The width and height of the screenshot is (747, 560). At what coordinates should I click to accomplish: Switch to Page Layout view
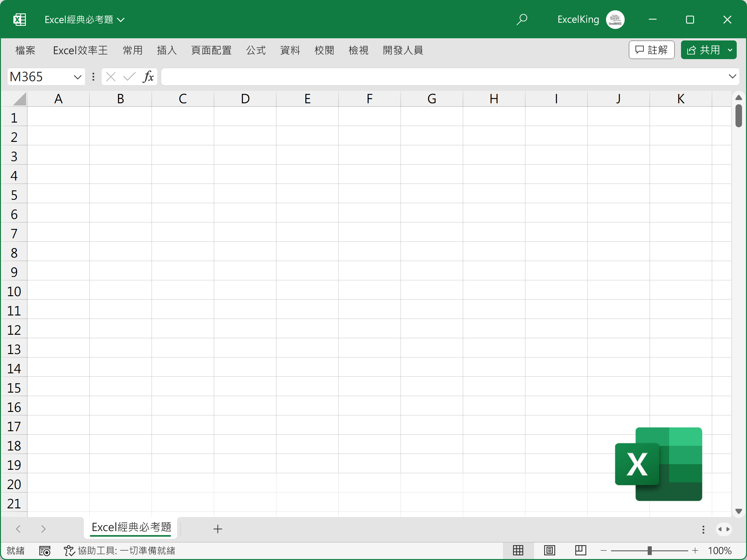pos(549,551)
